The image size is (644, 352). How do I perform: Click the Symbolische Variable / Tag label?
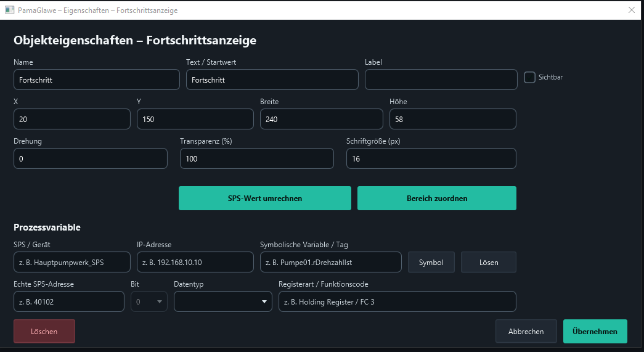(x=304, y=245)
